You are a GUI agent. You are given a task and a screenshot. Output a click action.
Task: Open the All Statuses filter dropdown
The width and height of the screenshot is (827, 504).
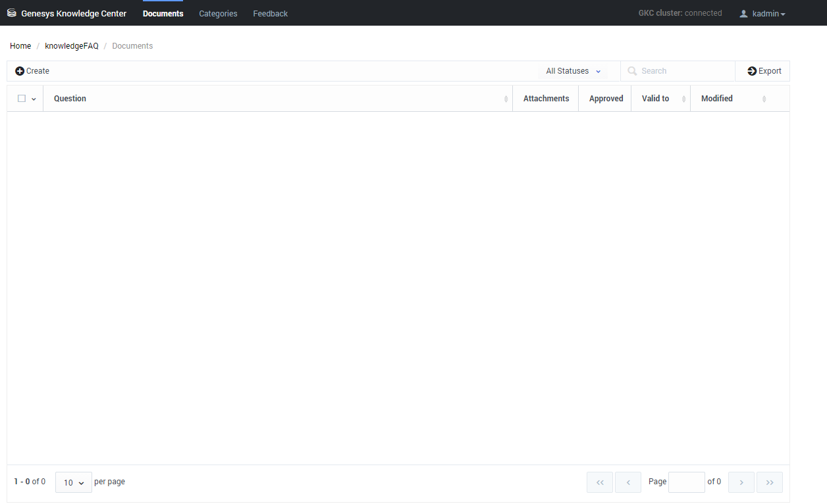[573, 71]
